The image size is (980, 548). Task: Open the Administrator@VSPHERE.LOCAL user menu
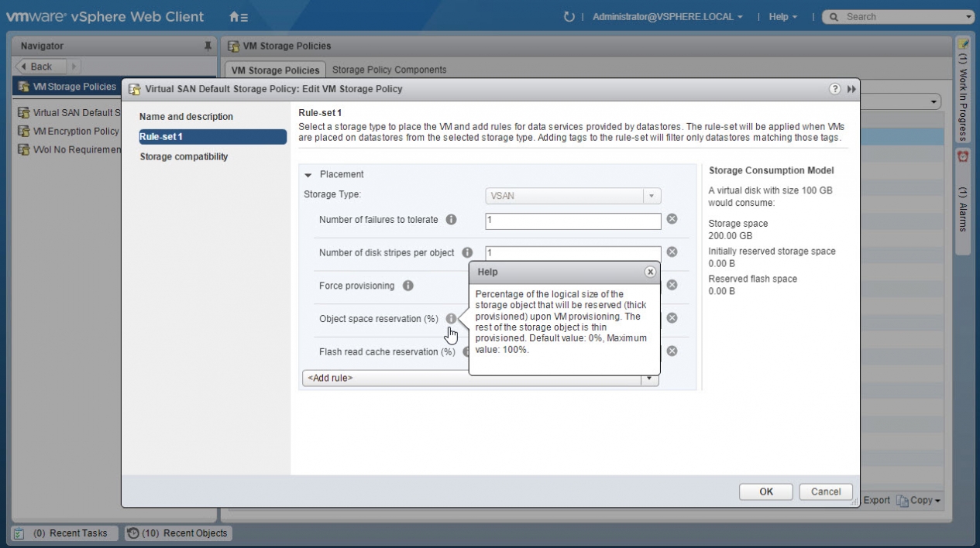[x=667, y=16]
